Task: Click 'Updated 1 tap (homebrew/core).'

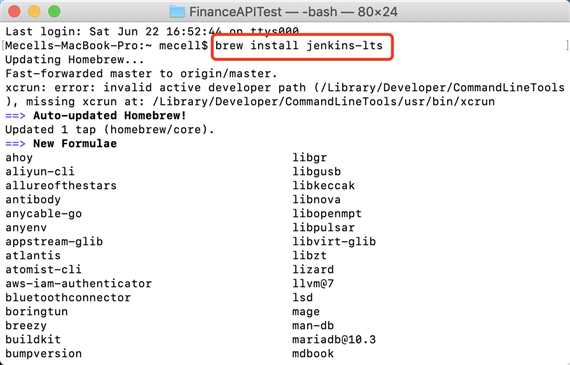Action: (110, 129)
